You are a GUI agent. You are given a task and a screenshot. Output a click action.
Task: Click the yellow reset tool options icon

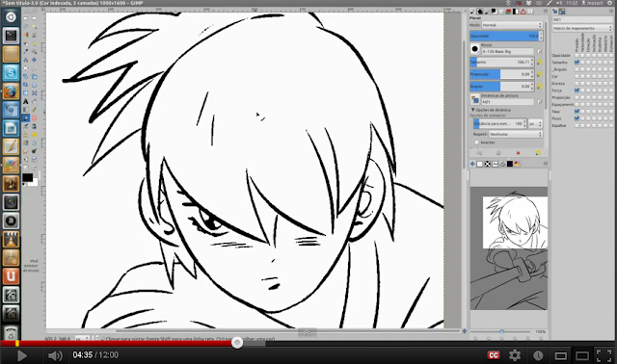(x=538, y=153)
